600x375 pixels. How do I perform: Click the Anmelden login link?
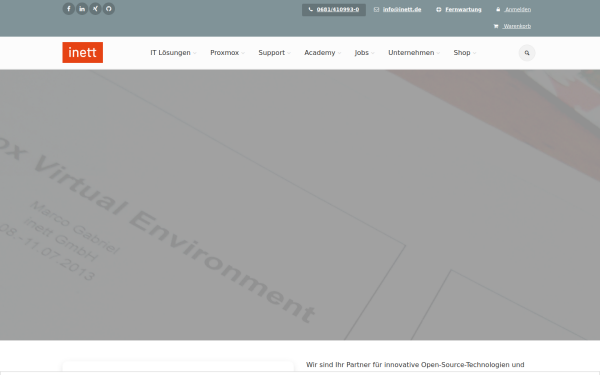(517, 10)
